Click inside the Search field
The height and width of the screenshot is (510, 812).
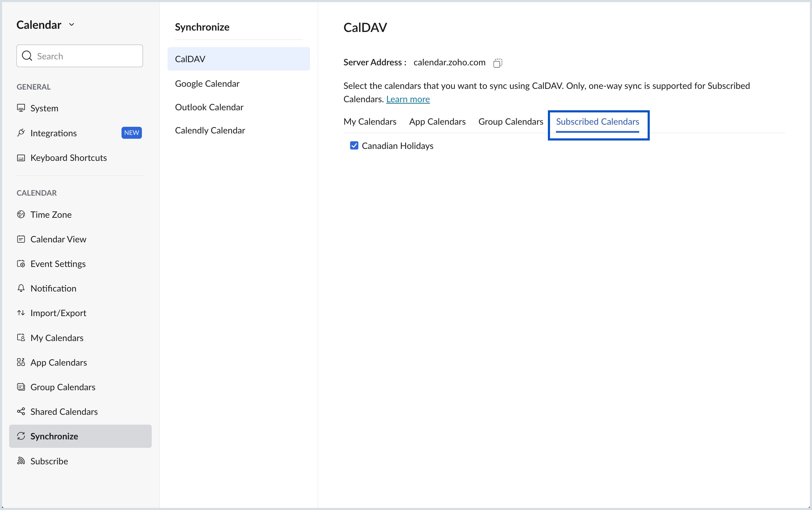[79, 55]
